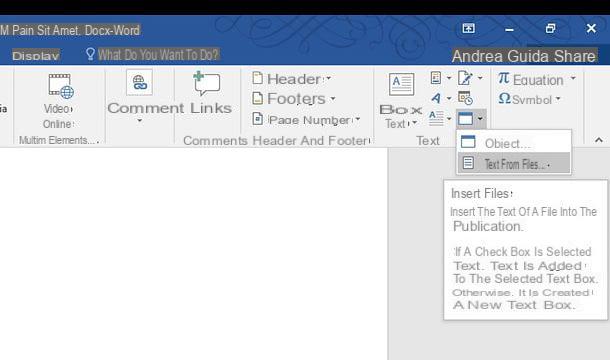The image size is (610, 360).
Task: Minimize the Word window
Action: tap(509, 29)
